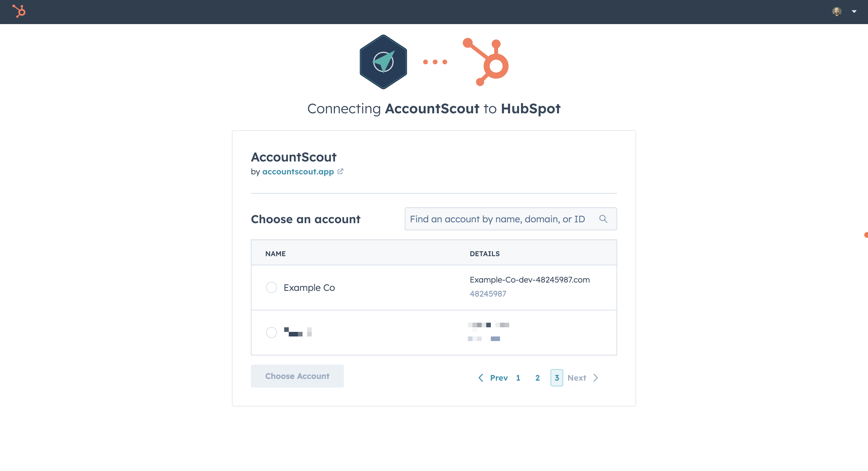The width and height of the screenshot is (868, 471).
Task: Click the Example Co account name row
Action: [x=434, y=287]
